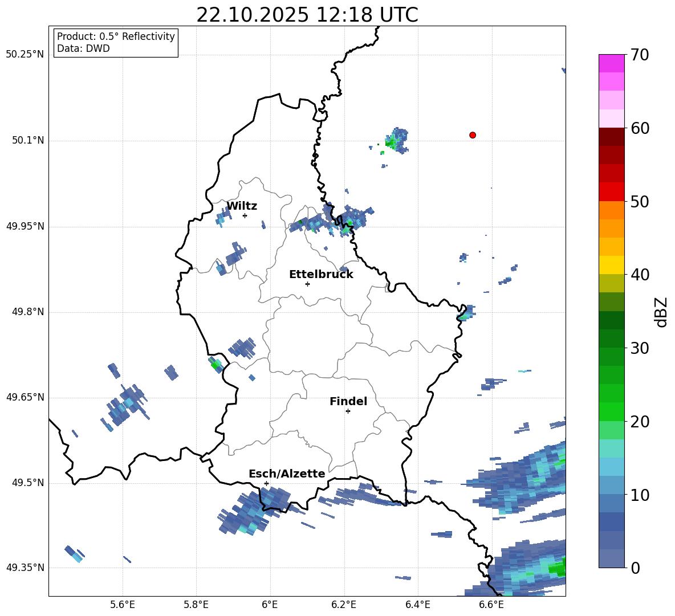Image resolution: width=675 pixels, height=616 pixels.
Task: Click the colorbar tick label 50
Action: click(x=639, y=202)
